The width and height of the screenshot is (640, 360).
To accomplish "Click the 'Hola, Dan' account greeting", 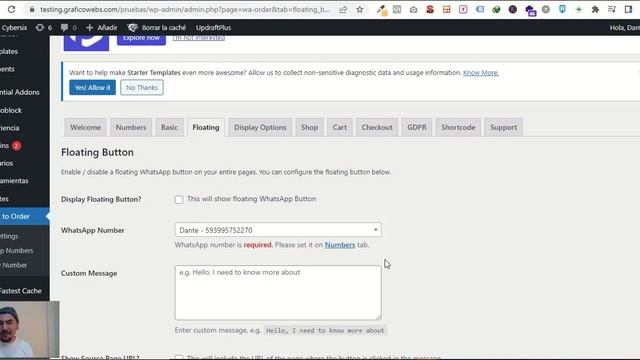I will click(624, 27).
